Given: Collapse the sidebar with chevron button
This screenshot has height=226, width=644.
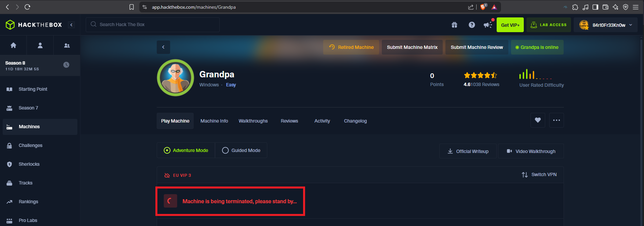Looking at the screenshot, I should 71,25.
